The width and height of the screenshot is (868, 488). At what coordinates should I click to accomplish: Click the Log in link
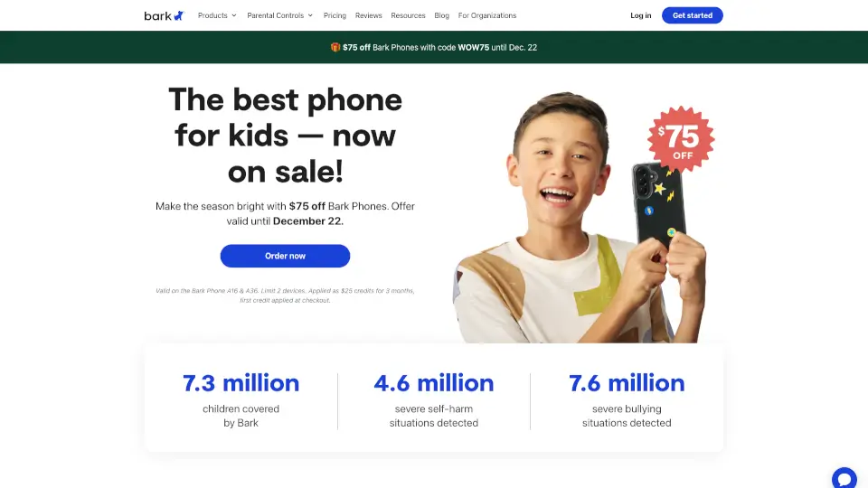[x=640, y=15]
